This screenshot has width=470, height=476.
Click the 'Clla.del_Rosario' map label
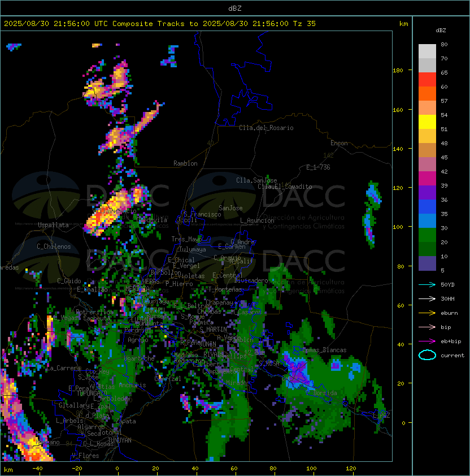pyautogui.click(x=266, y=128)
